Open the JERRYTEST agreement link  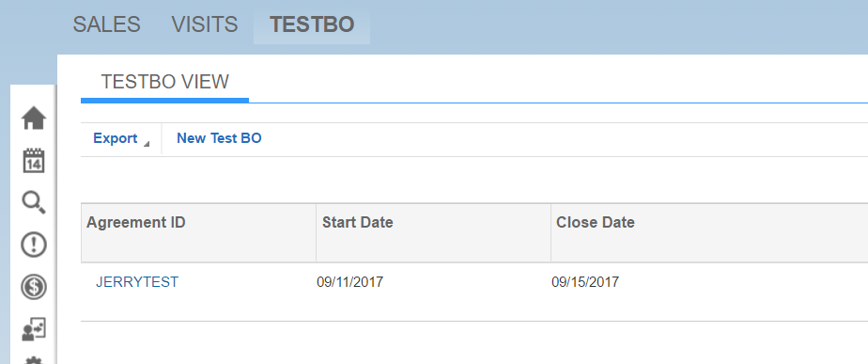[x=137, y=282]
